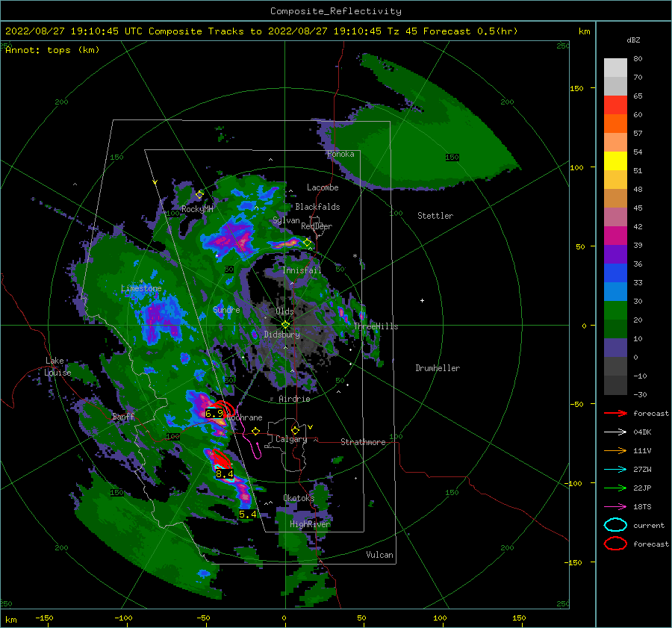Viewport: 672px width, 628px height.
Task: Click the Limestone label
Action: pos(141,288)
